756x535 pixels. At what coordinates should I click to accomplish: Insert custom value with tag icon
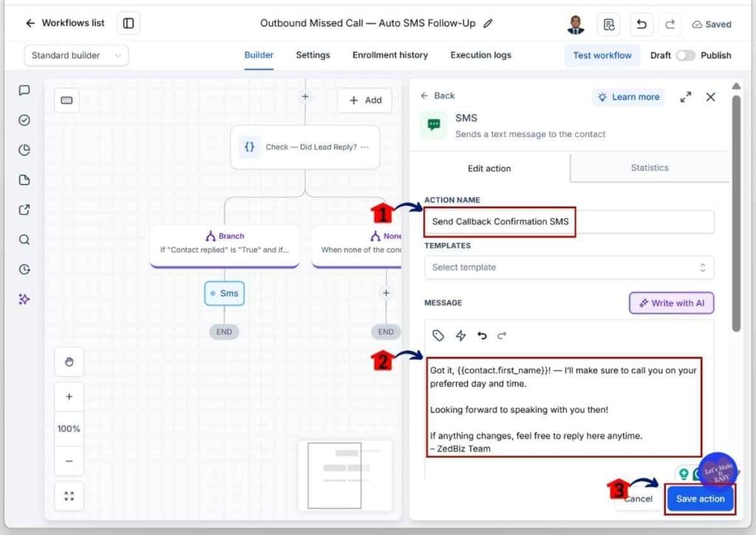point(438,336)
